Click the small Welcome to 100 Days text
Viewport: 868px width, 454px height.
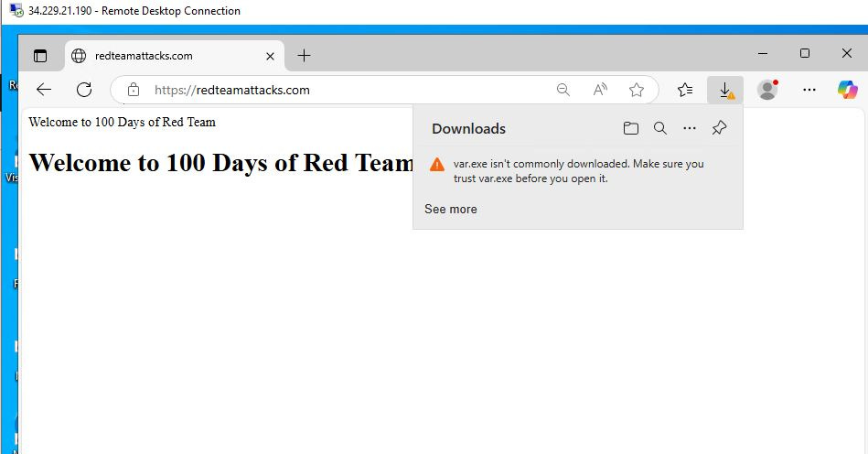(x=122, y=122)
